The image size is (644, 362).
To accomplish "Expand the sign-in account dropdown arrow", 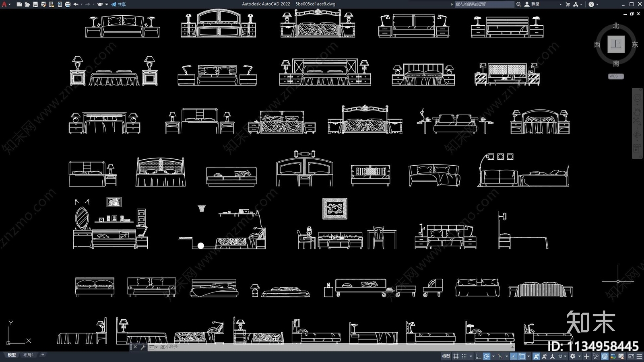I will (560, 4).
